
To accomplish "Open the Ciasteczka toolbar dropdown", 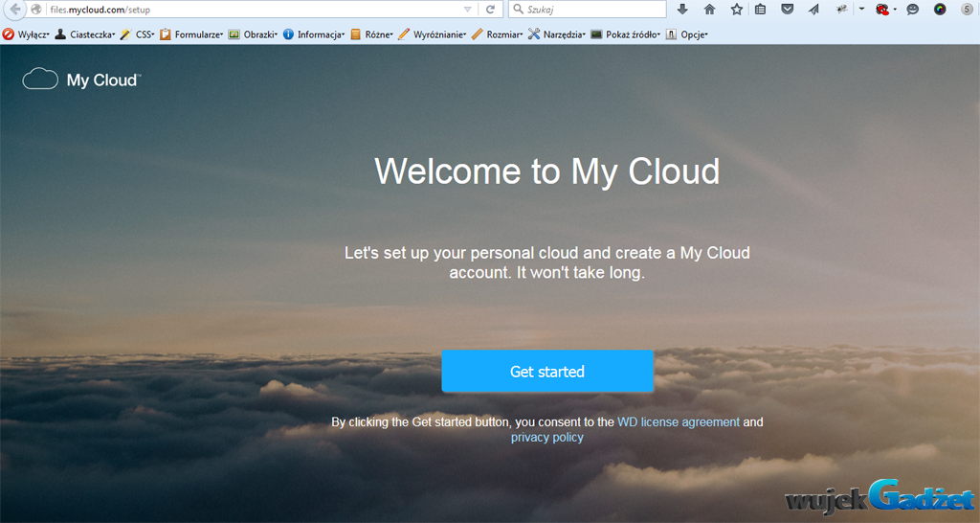I will click(85, 34).
